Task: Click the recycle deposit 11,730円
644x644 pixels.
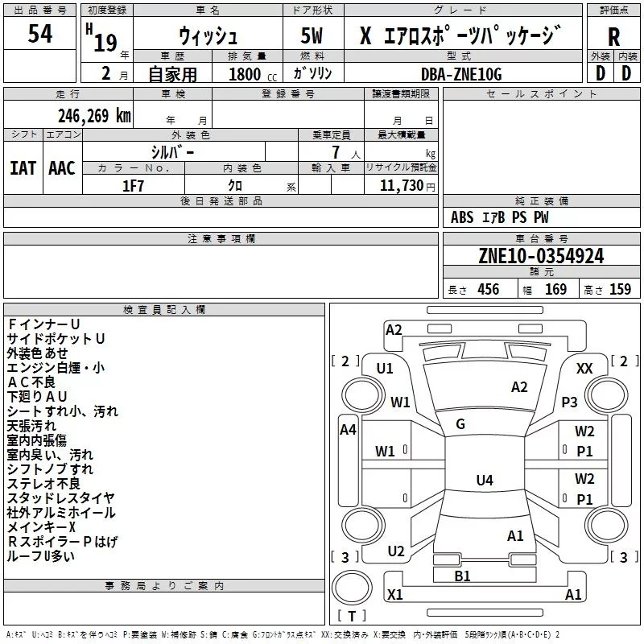Action: point(407,185)
